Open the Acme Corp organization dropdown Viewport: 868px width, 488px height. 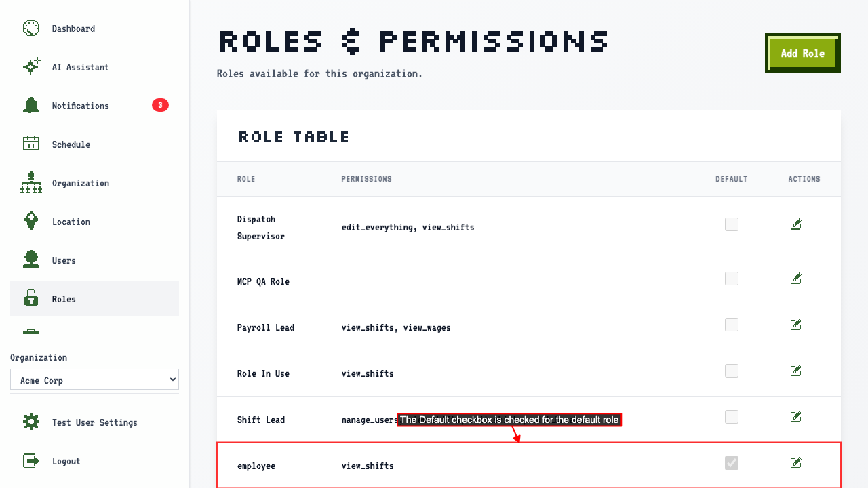pos(94,380)
